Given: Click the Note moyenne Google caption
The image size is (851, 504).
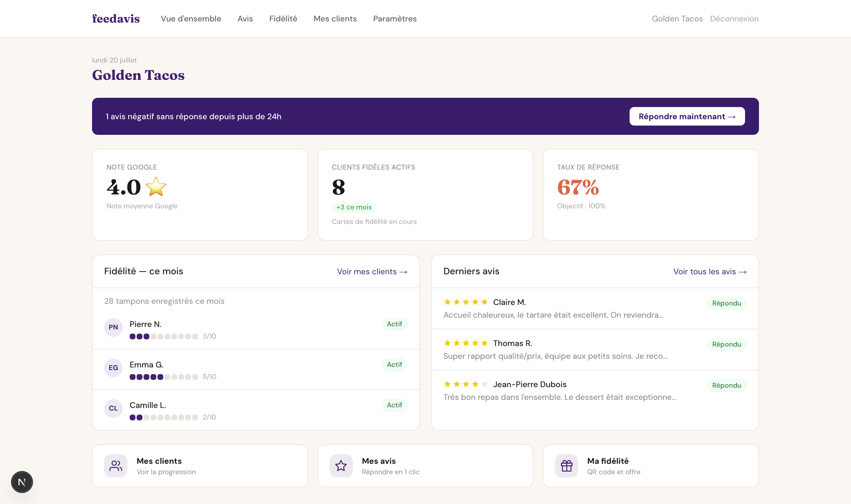Looking at the screenshot, I should pos(142,206).
